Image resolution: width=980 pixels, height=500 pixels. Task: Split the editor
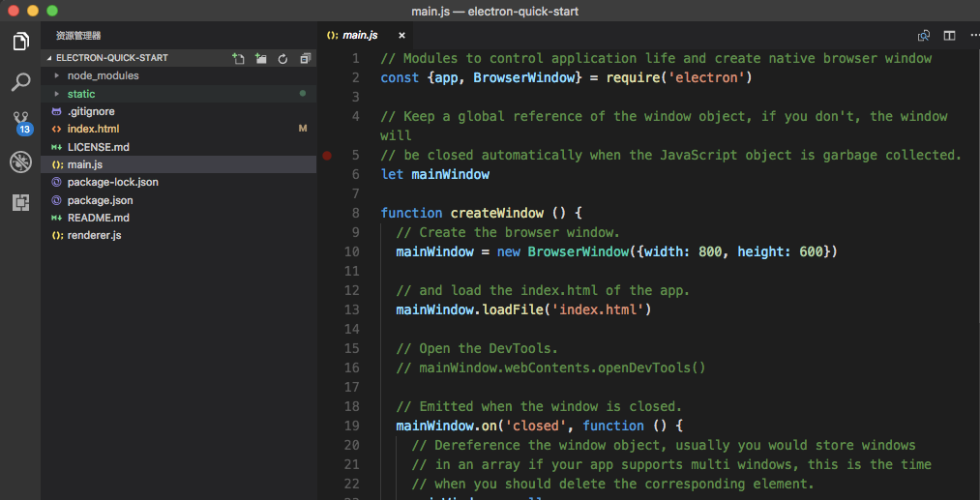tap(949, 36)
